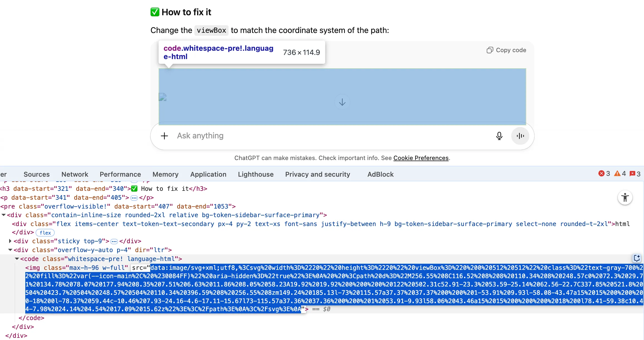Start voice mode with waveform icon

(520, 136)
